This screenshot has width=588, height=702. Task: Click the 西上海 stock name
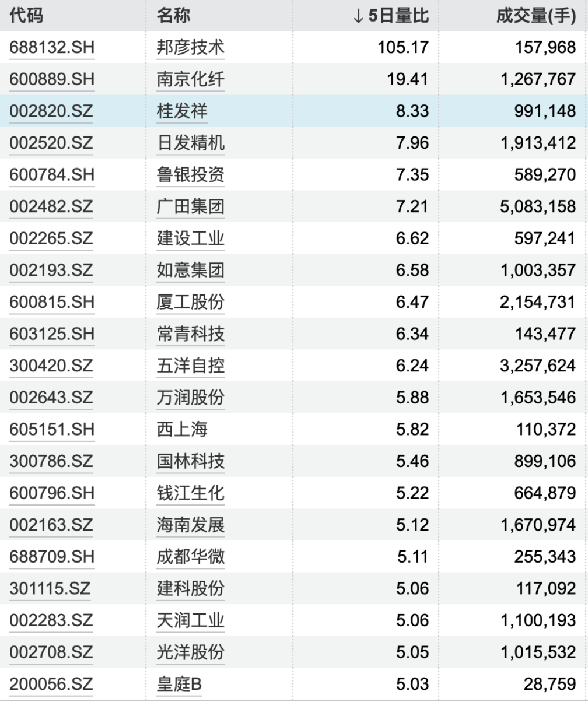point(181,430)
